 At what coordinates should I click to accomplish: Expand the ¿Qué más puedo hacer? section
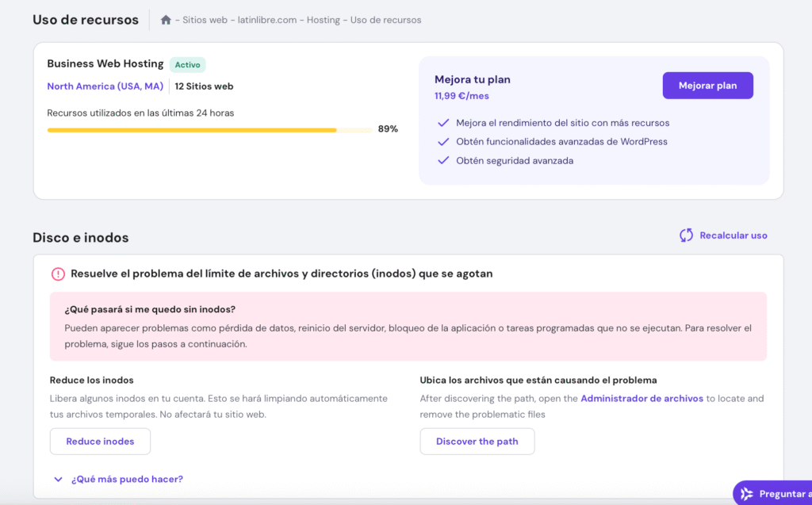coord(127,479)
